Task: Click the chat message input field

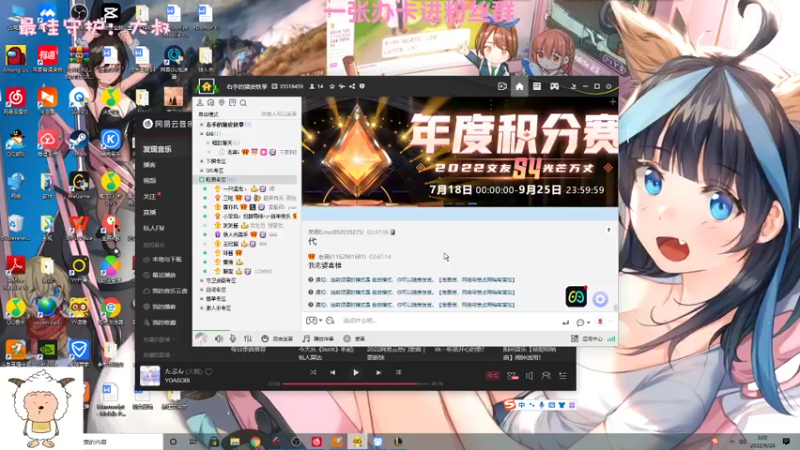Action: click(449, 321)
